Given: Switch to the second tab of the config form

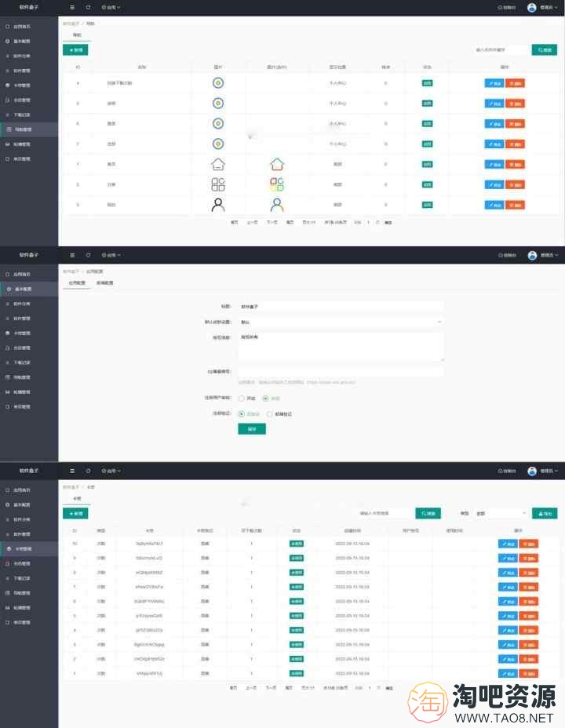Looking at the screenshot, I should tap(104, 282).
